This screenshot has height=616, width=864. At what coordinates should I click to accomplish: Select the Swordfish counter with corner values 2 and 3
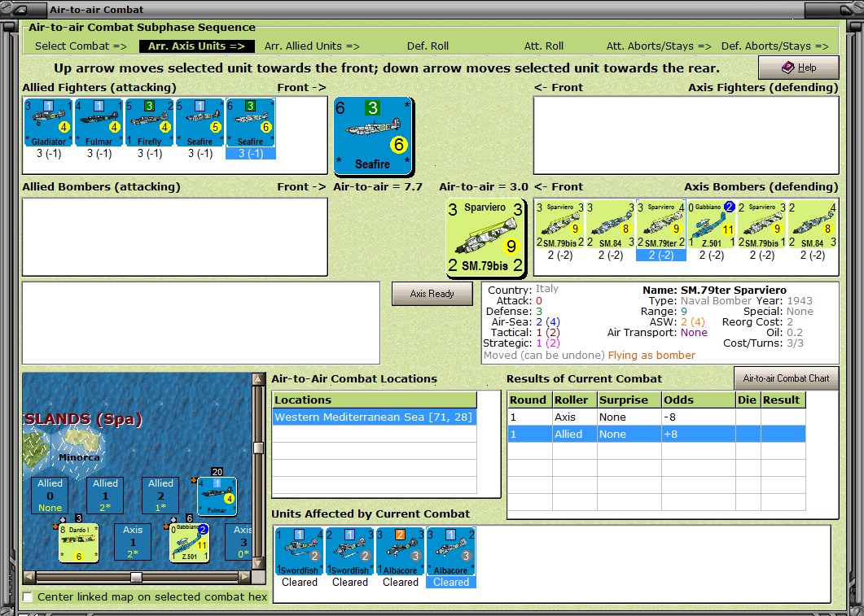pos(350,551)
